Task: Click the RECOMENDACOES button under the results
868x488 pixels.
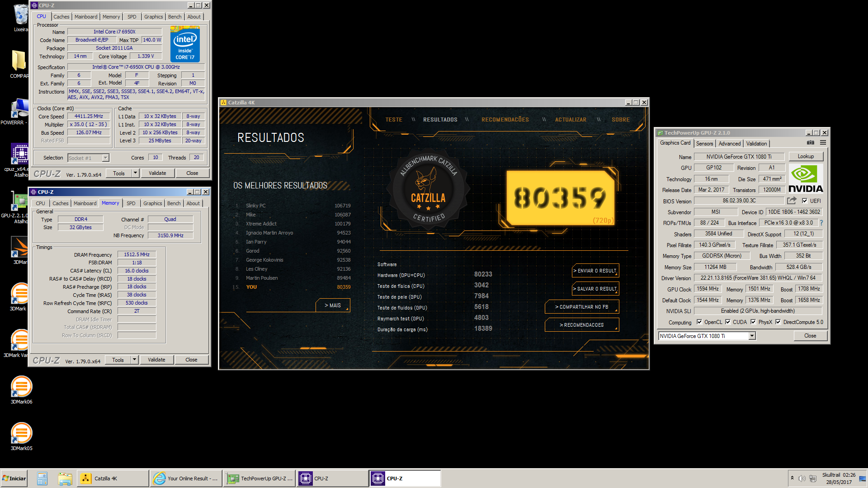Action: 582,325
